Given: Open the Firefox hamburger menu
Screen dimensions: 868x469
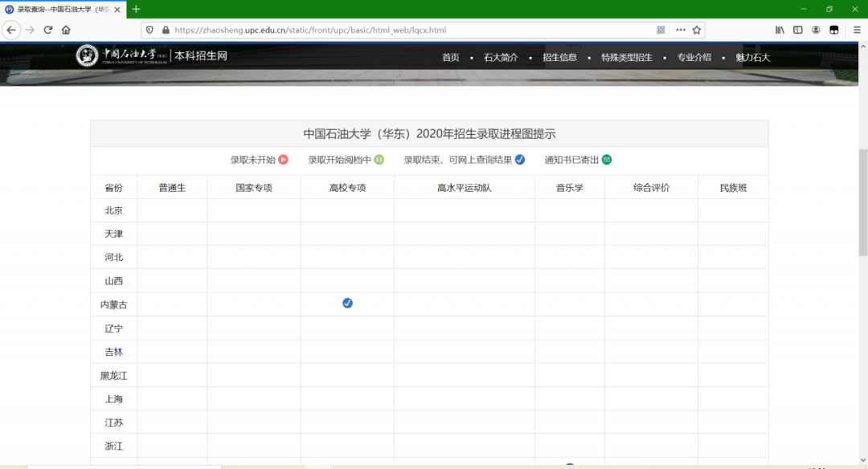Looking at the screenshot, I should point(857,30).
